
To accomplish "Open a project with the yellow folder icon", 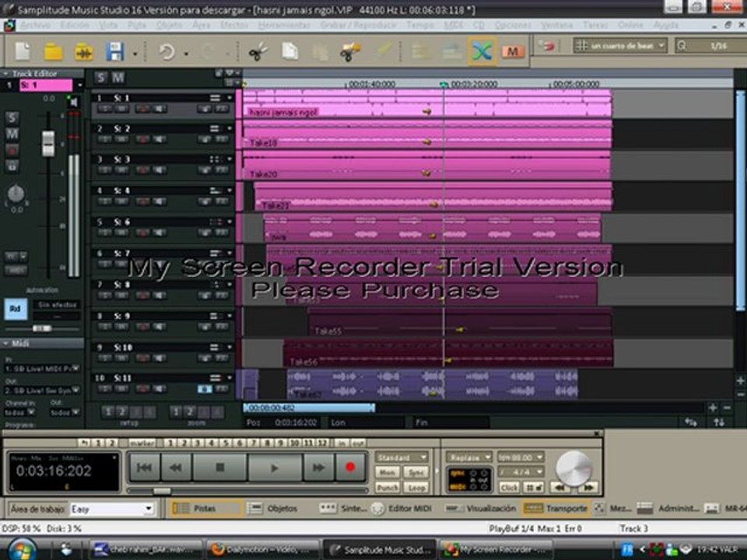I will [x=54, y=51].
